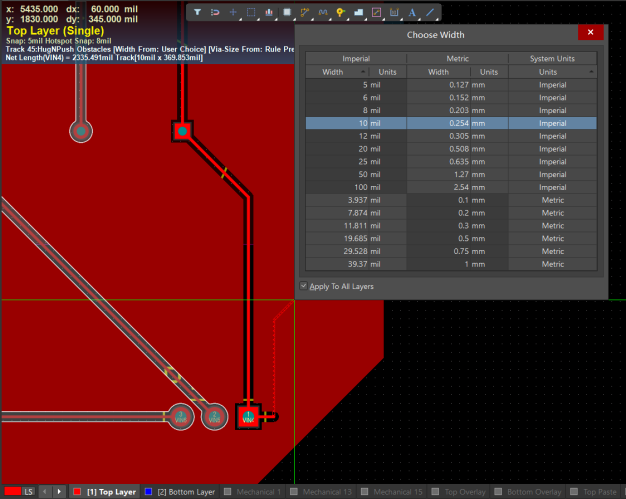Sort by System Units column header
Image resolution: width=626 pixels, height=499 pixels.
click(548, 72)
